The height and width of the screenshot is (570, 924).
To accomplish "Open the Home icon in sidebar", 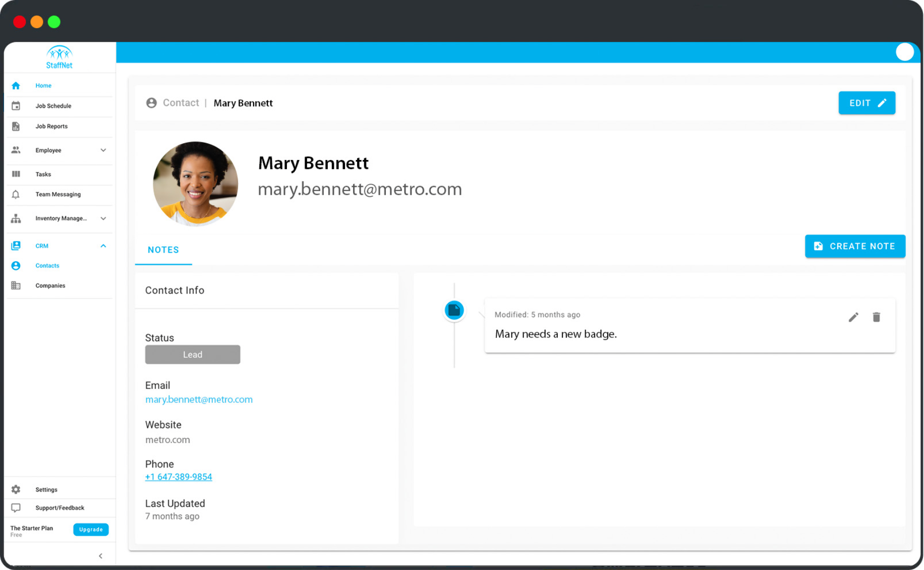I will click(x=16, y=85).
